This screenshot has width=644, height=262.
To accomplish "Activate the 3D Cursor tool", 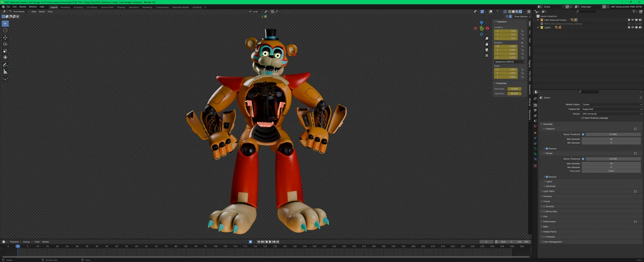I will tap(5, 30).
